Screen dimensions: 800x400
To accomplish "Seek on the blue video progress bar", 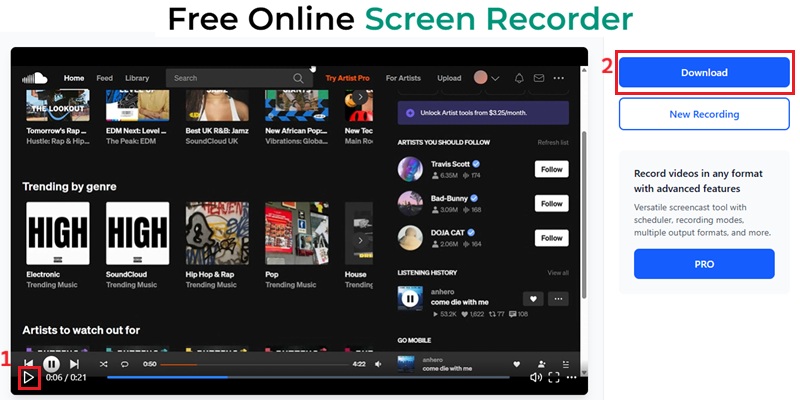I will (308, 378).
